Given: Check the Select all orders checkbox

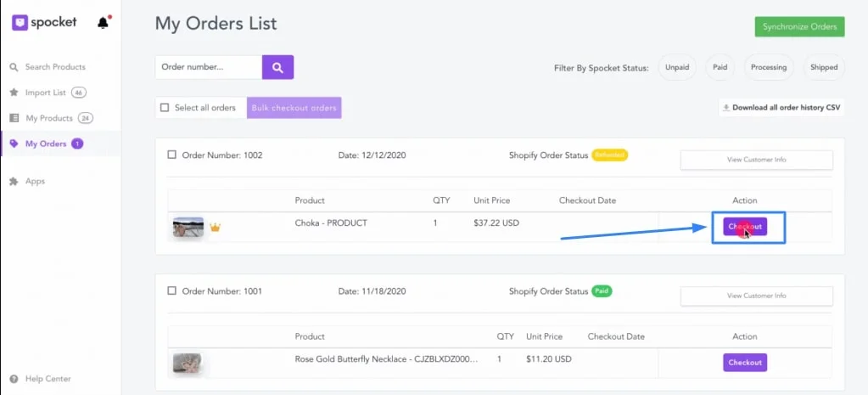Looking at the screenshot, I should click(165, 108).
